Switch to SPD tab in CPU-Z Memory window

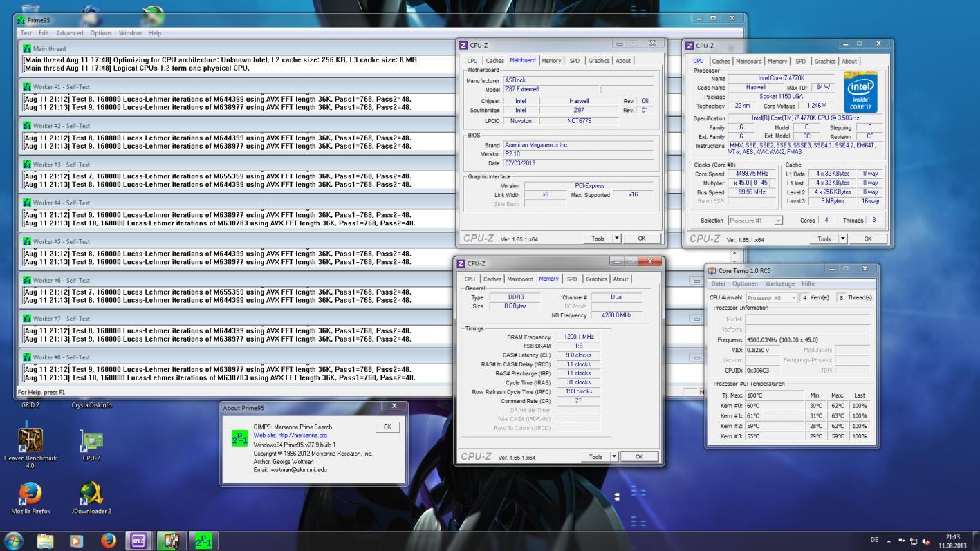pyautogui.click(x=572, y=279)
